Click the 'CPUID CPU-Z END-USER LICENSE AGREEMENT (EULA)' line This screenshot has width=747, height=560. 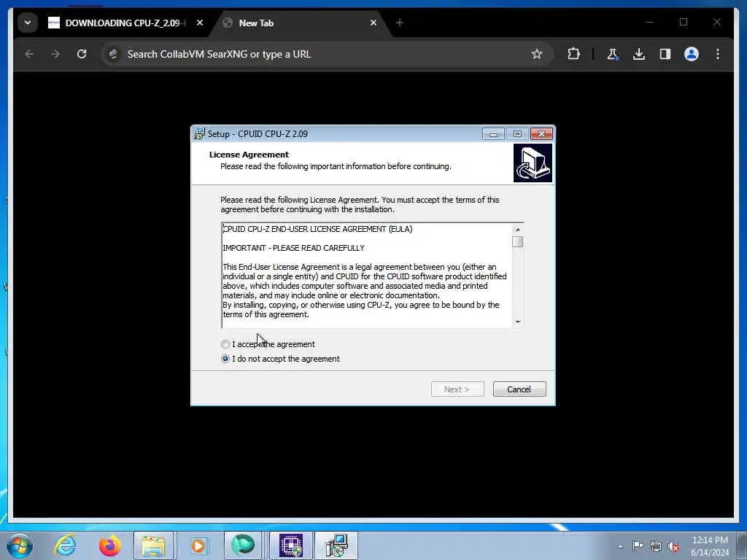(x=318, y=229)
